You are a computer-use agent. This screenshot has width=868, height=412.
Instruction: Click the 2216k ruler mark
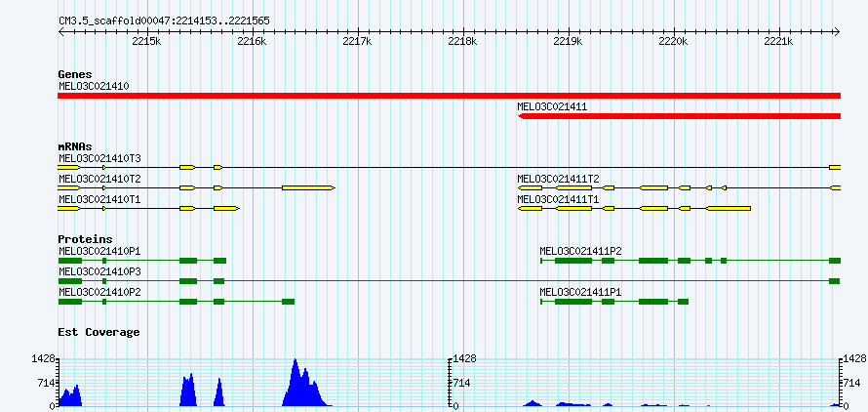252,42
